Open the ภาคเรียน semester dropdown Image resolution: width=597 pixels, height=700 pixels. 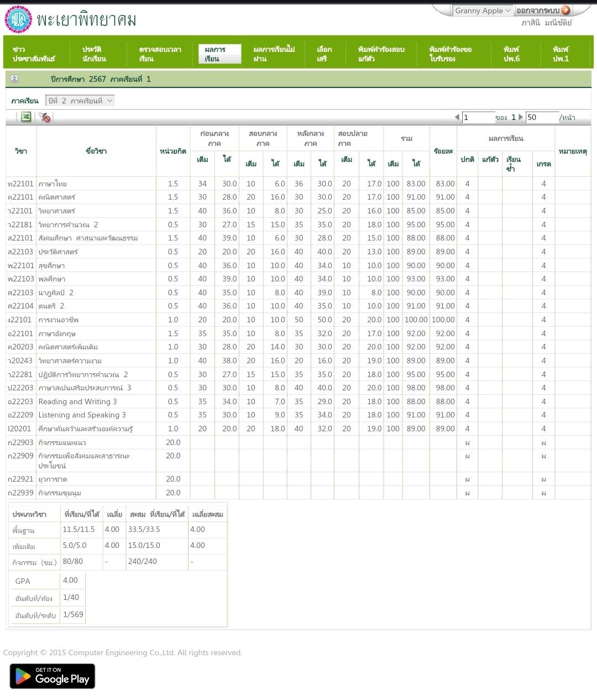click(80, 101)
